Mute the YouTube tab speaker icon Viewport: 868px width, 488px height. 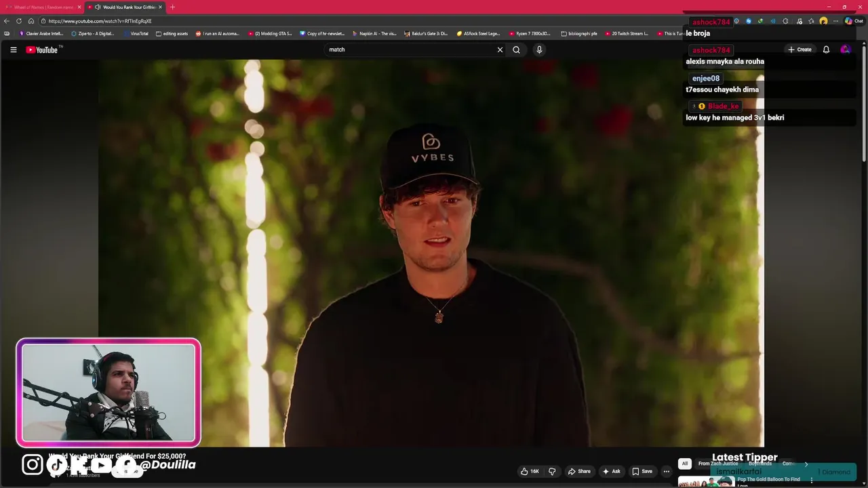[x=98, y=7]
